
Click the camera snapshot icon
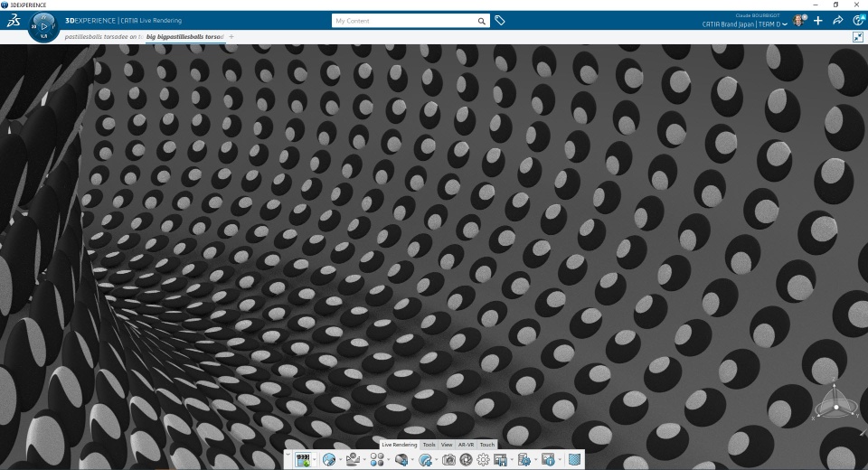pyautogui.click(x=449, y=459)
